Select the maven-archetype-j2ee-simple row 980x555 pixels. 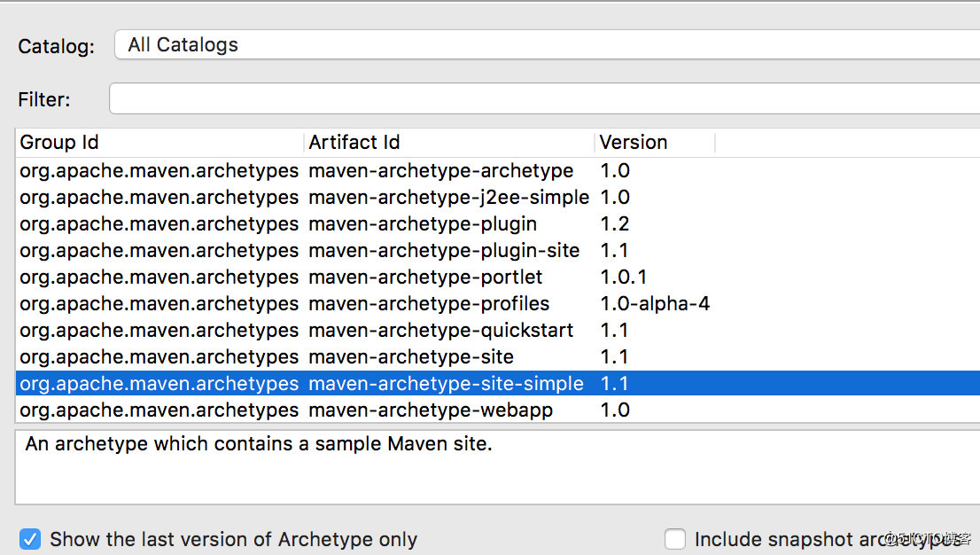tap(497, 198)
